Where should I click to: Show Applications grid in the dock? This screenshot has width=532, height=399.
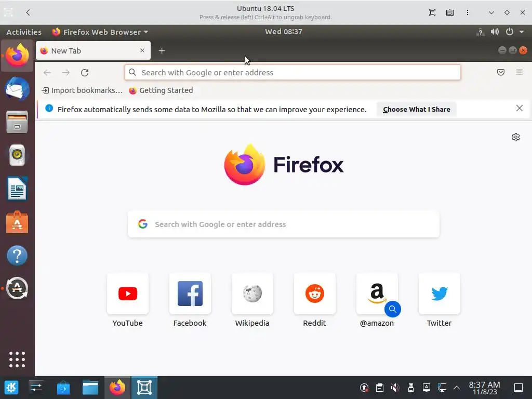(17, 360)
